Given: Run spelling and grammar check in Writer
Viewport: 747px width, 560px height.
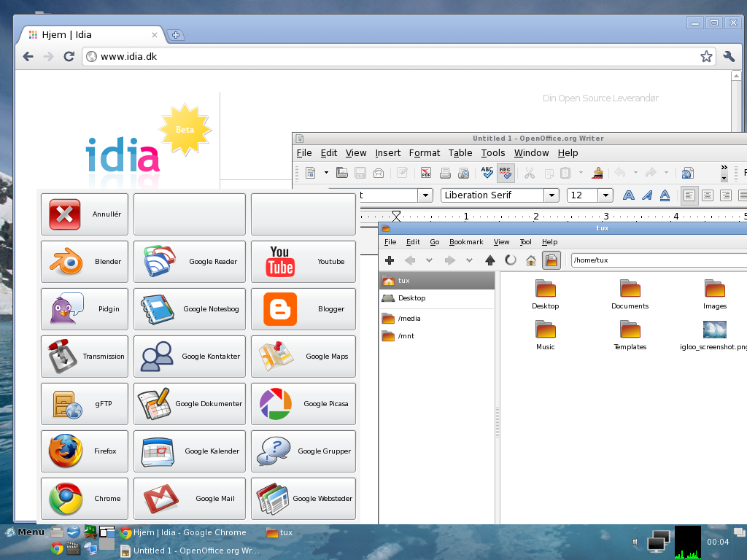Looking at the screenshot, I should 487,172.
